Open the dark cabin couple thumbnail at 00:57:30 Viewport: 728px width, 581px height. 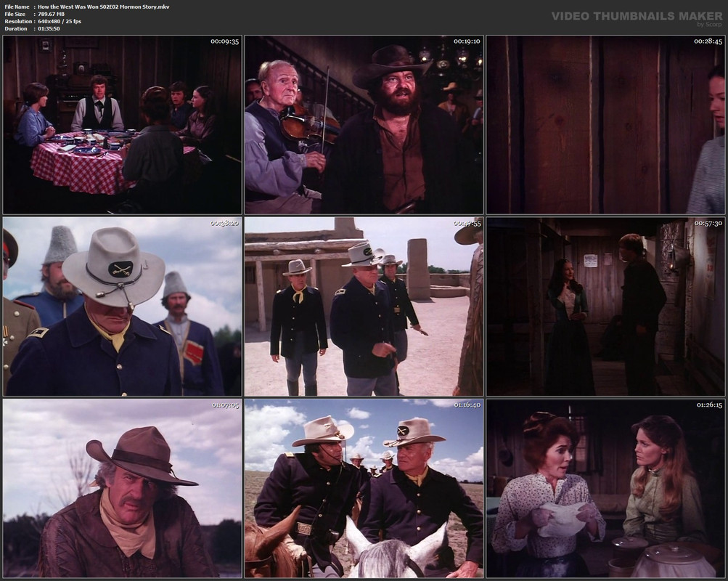pos(605,306)
